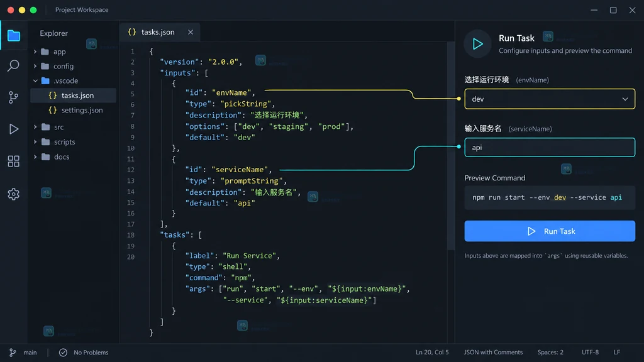Click the Project Workspace window title

[x=82, y=10]
